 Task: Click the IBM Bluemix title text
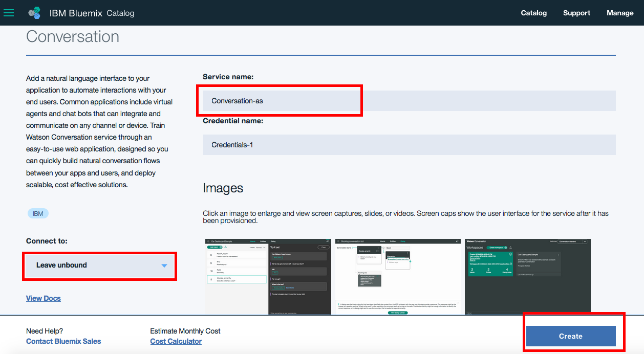click(76, 13)
